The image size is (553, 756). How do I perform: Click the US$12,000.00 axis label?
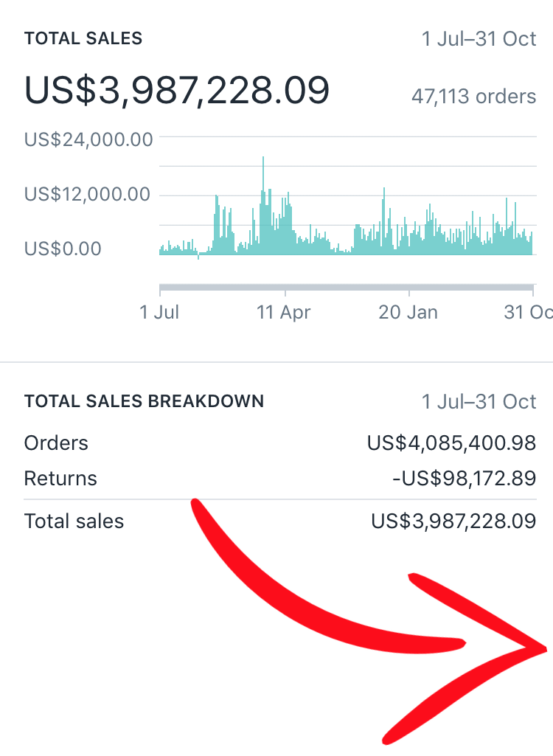87,194
